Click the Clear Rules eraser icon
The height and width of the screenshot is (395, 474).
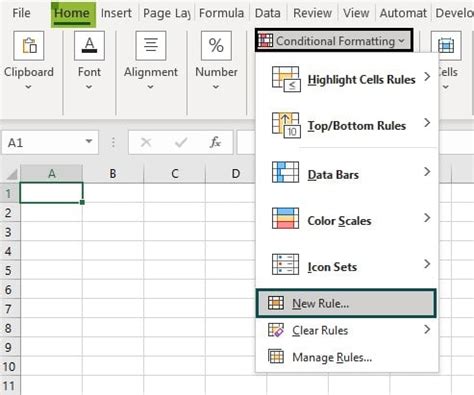point(276,330)
